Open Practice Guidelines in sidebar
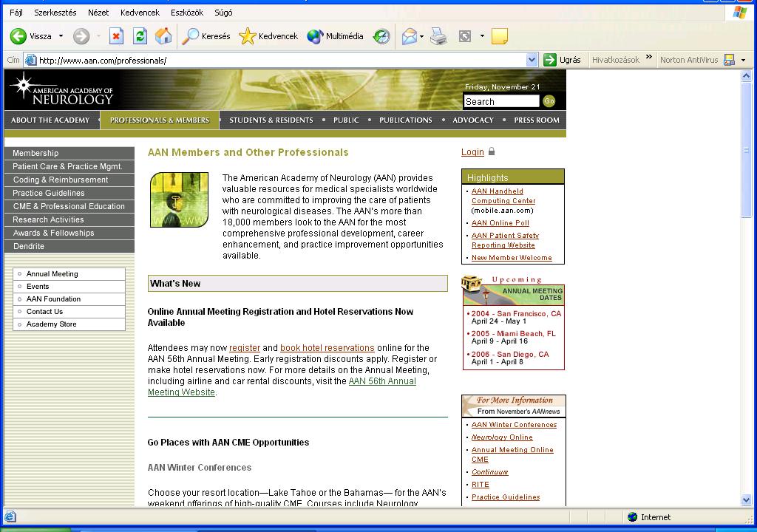The image size is (757, 532). pyautogui.click(x=69, y=193)
